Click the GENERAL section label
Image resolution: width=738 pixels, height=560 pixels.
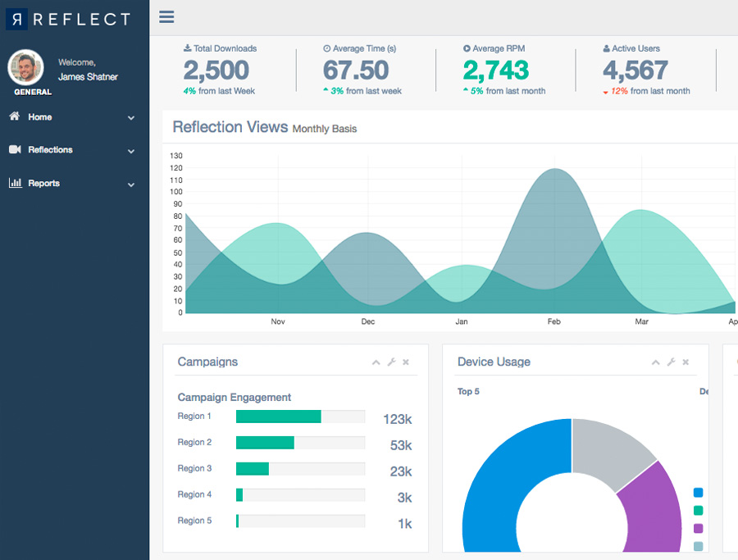tap(33, 92)
